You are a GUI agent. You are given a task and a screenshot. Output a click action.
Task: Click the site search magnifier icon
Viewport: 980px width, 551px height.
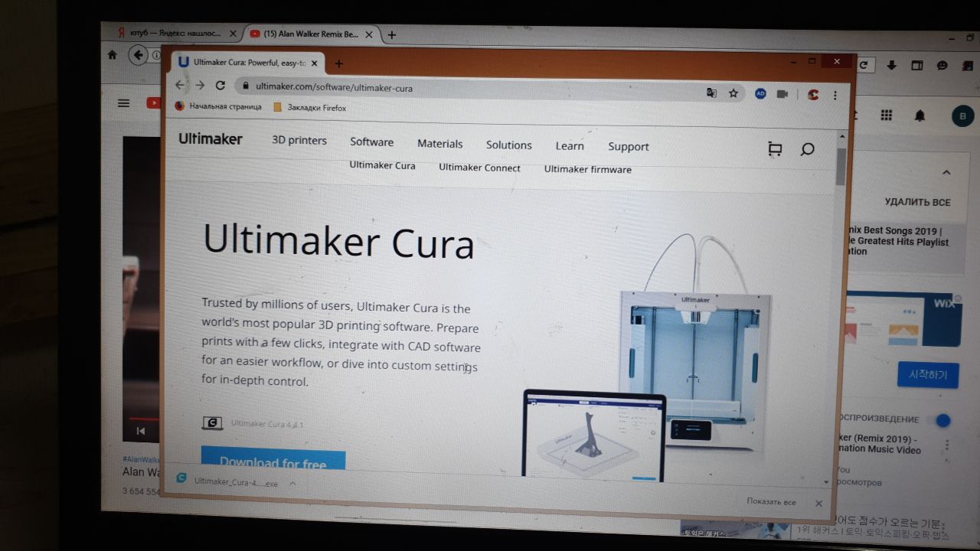pyautogui.click(x=807, y=150)
